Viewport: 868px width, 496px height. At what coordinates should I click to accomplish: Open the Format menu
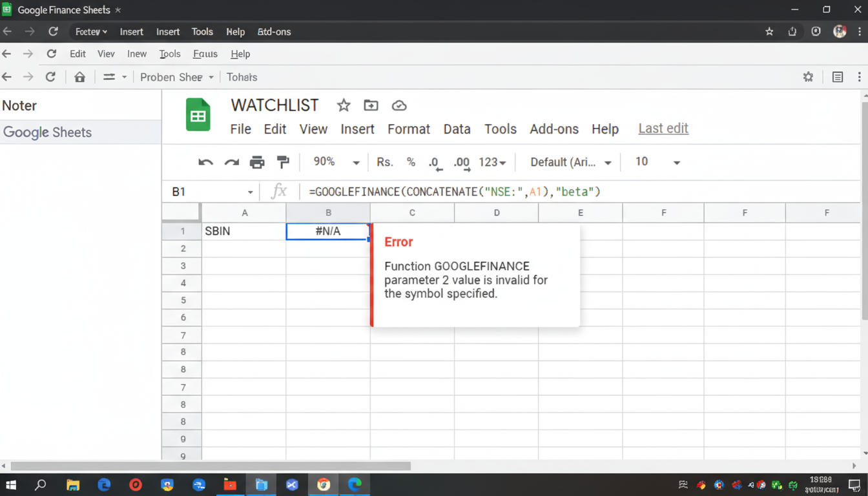[408, 129]
